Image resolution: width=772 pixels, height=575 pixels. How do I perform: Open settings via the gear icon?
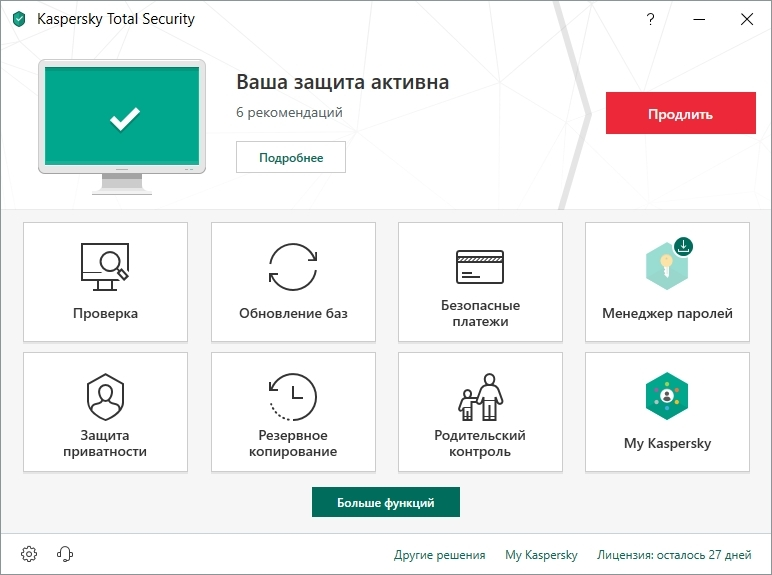coord(29,554)
